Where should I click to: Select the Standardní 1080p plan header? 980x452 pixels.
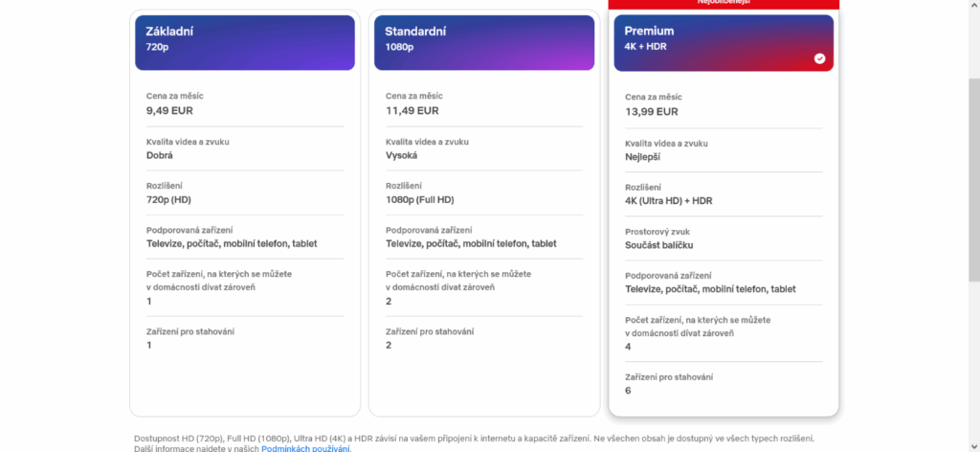[x=484, y=42]
